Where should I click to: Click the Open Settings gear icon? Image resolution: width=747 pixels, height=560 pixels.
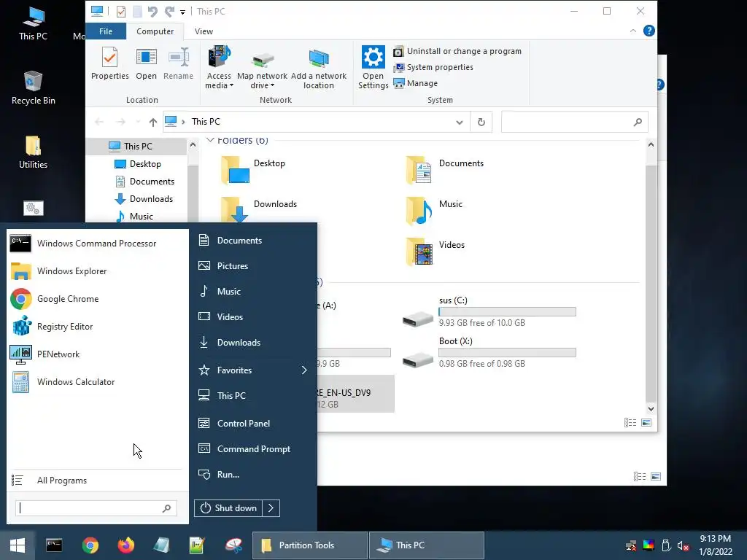373,58
